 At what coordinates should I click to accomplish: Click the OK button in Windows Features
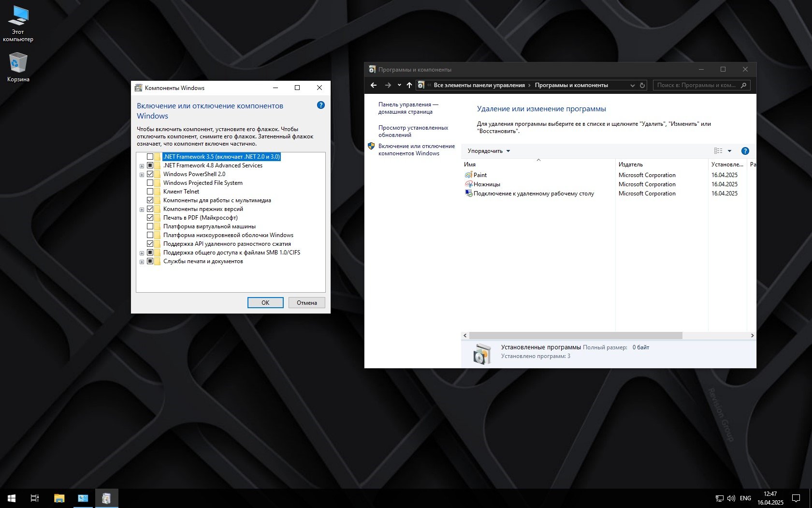click(265, 303)
